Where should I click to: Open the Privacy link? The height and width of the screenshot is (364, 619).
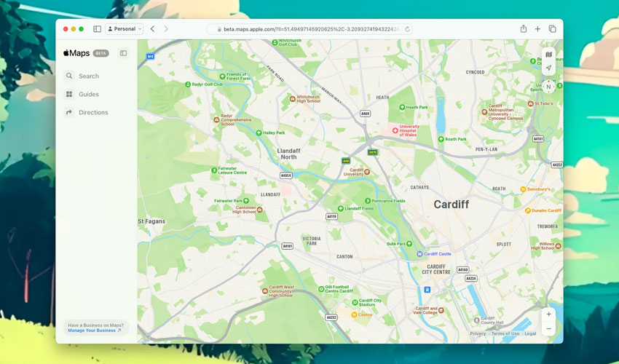tap(478, 333)
